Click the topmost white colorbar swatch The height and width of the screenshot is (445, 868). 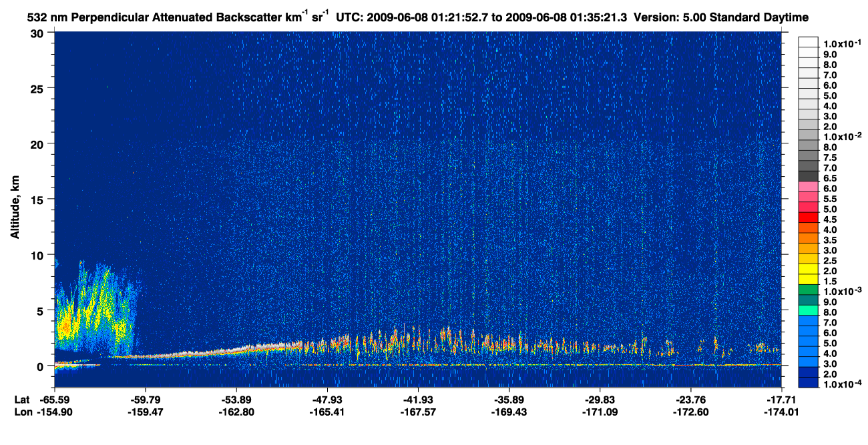[x=809, y=42]
